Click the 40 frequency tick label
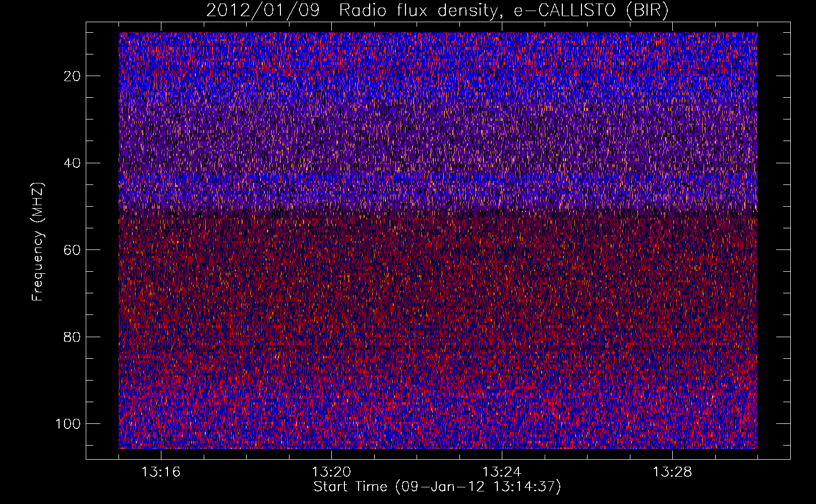Screen dimensions: 816x504 point(73,163)
